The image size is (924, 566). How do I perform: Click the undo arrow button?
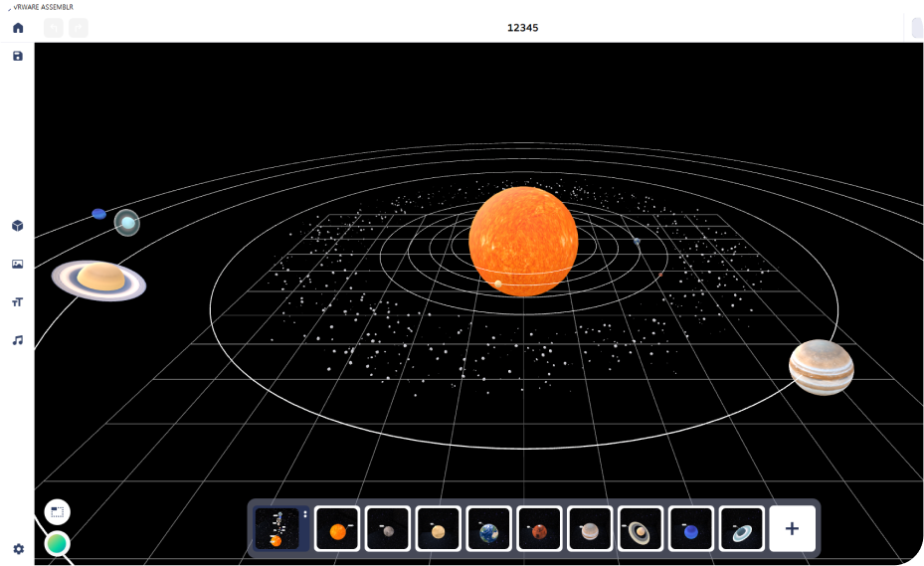pyautogui.click(x=54, y=28)
